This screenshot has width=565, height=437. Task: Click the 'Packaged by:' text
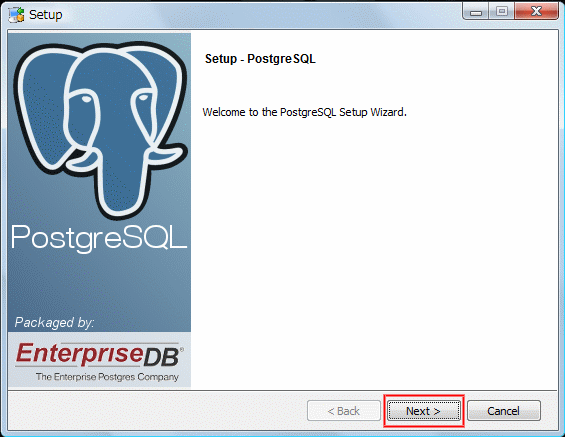(54, 322)
